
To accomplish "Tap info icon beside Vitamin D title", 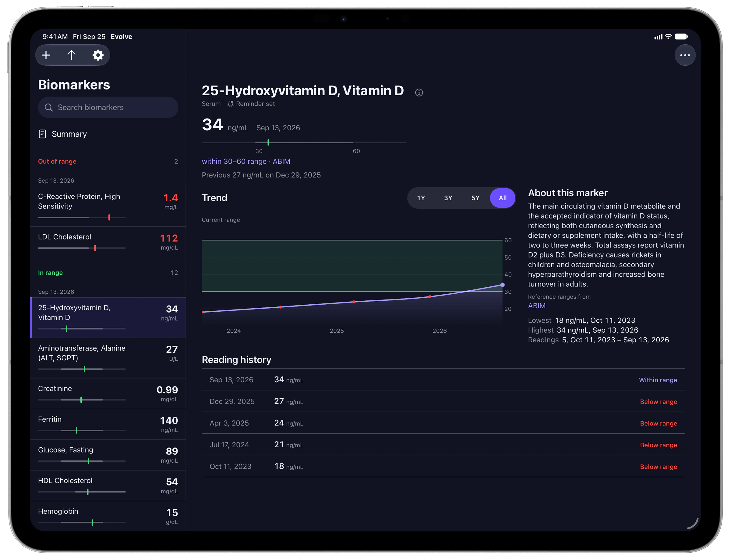I will pos(419,93).
